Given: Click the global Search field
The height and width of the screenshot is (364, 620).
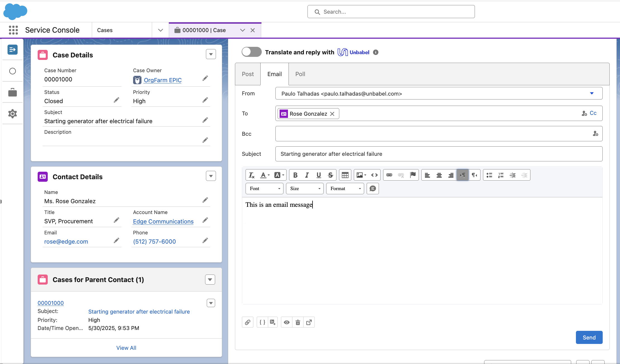Looking at the screenshot, I should pyautogui.click(x=391, y=12).
